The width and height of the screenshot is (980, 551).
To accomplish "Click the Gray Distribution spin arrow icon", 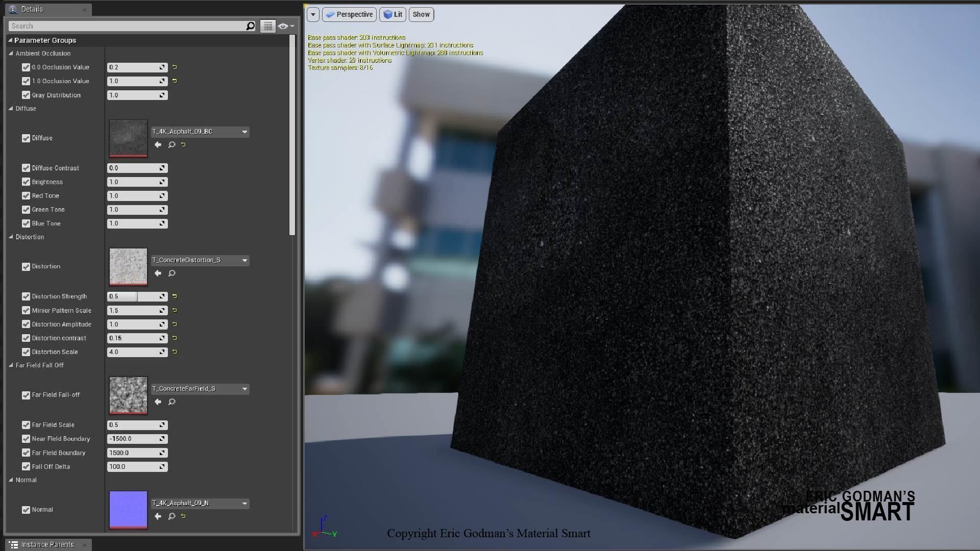I will [x=162, y=95].
